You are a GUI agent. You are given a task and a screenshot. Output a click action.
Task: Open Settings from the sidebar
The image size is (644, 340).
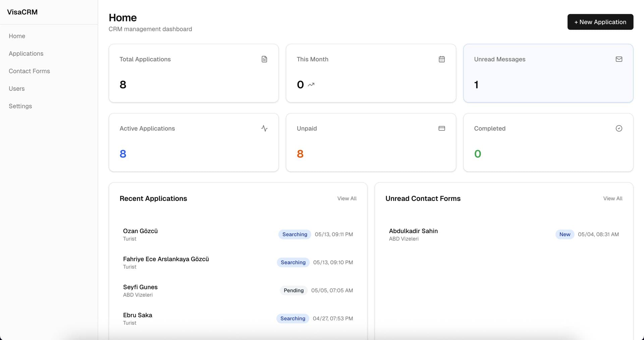pos(20,106)
